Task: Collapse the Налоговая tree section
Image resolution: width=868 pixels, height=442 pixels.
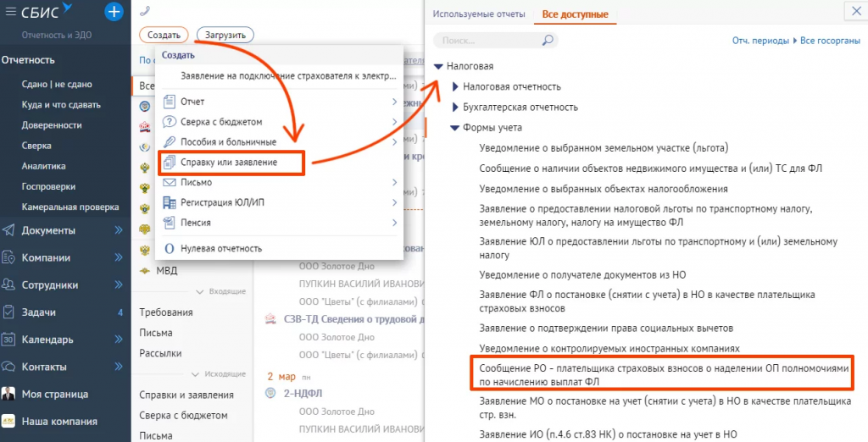Action: (x=437, y=66)
